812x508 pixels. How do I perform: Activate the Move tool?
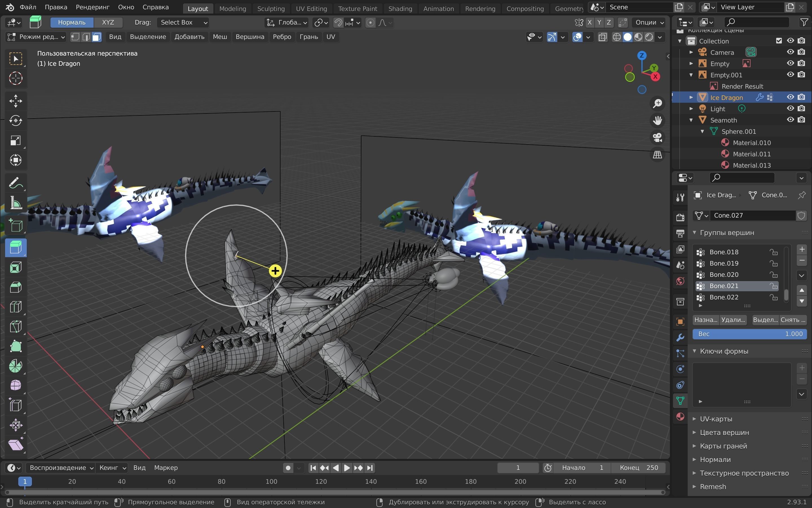(16, 101)
